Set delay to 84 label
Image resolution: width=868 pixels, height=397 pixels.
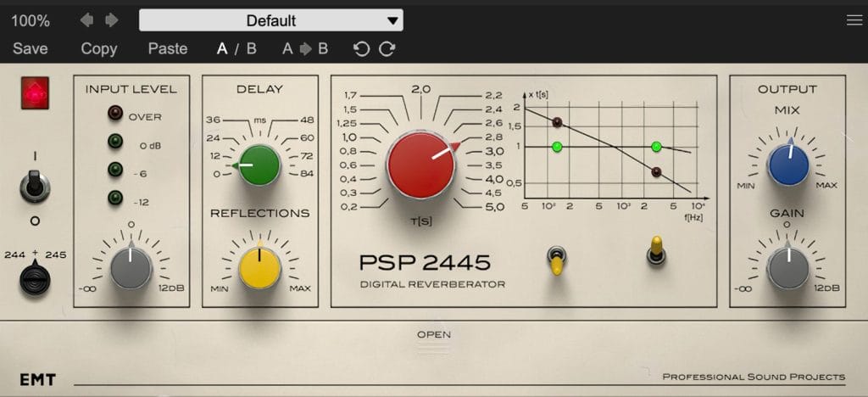pos(307,174)
